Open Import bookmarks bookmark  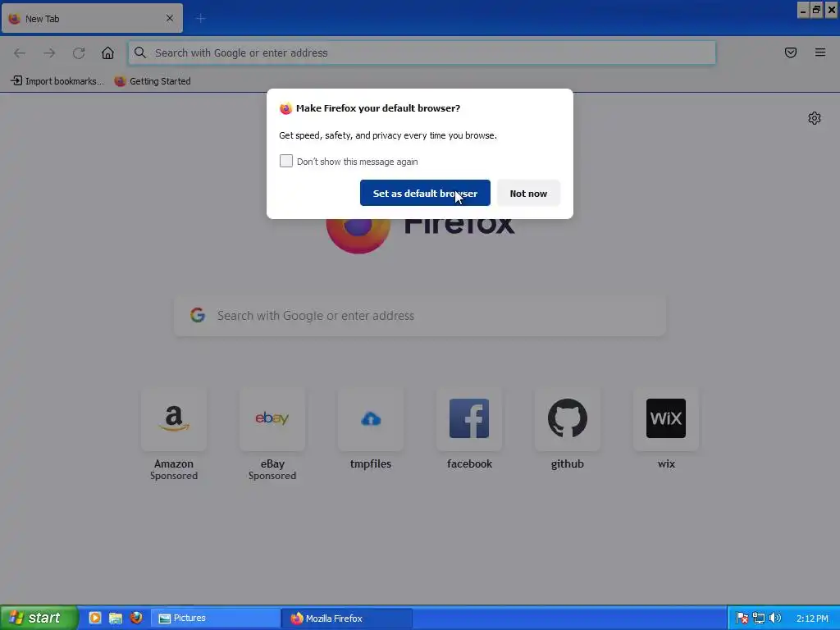(57, 81)
